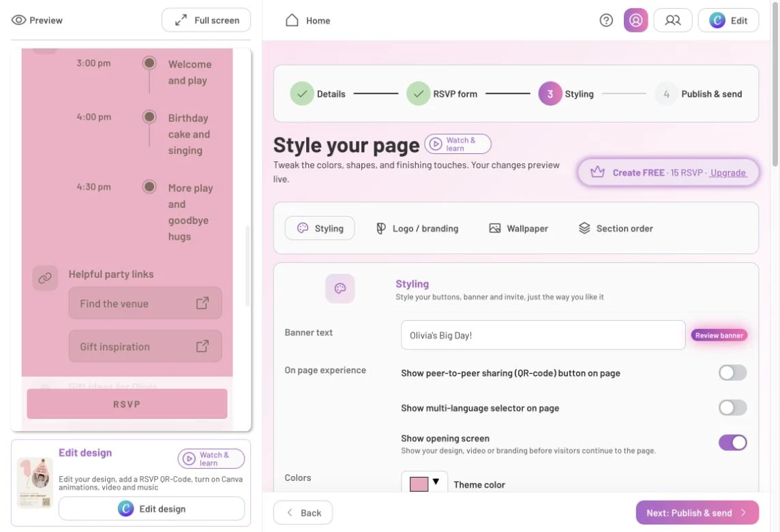Click green checkmark for Details step
This screenshot has width=780, height=532.
pos(302,93)
